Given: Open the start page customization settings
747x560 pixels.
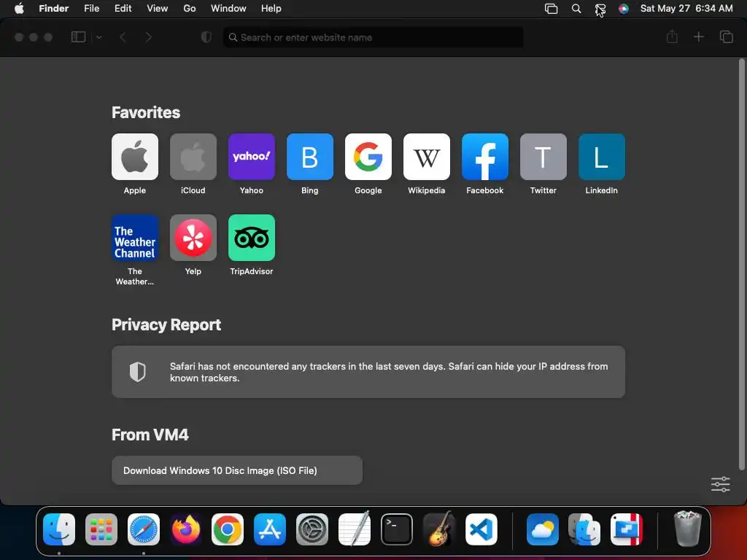Looking at the screenshot, I should (x=720, y=484).
